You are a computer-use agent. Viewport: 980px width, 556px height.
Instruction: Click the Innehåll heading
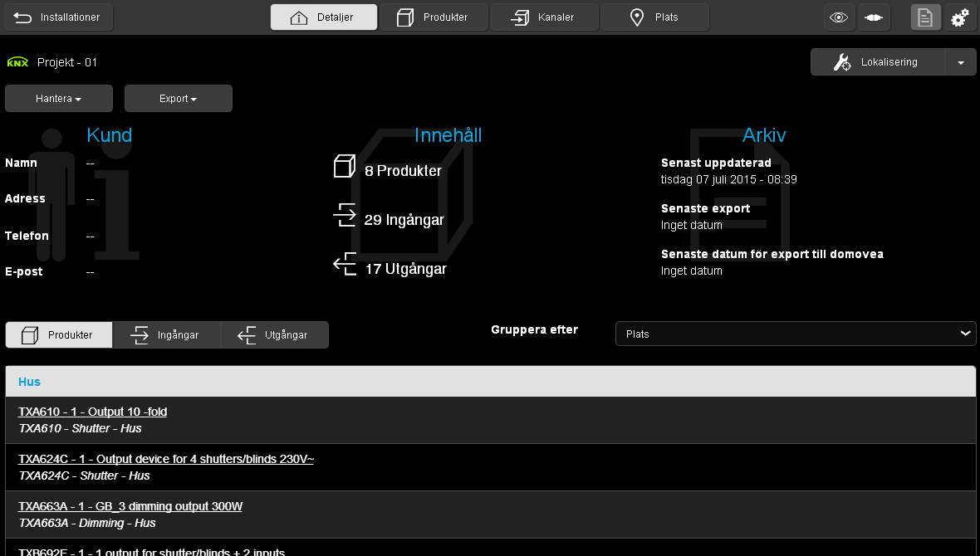point(448,135)
